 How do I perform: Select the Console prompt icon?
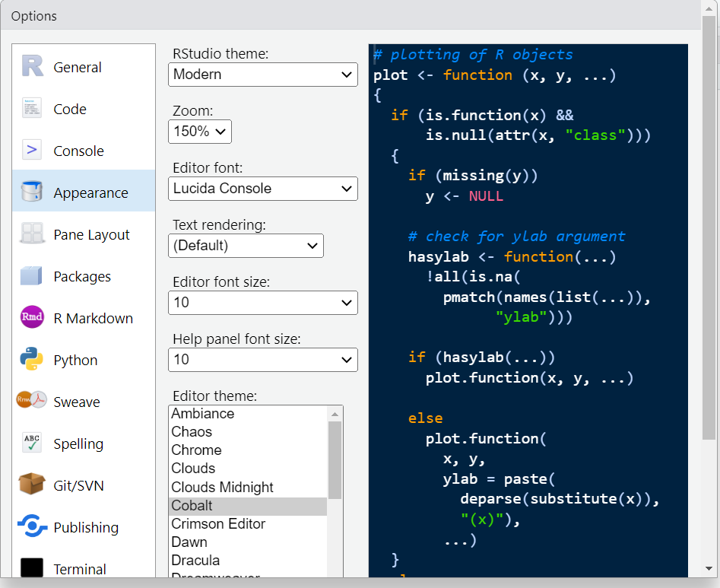click(32, 151)
